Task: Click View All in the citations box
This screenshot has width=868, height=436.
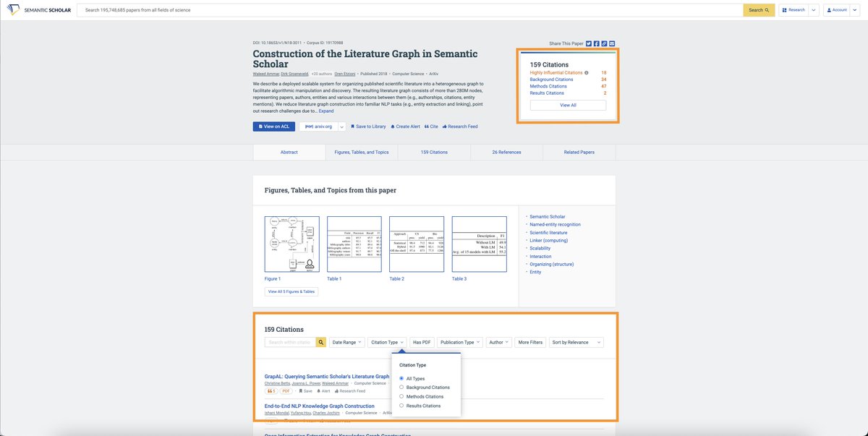Action: coord(568,105)
